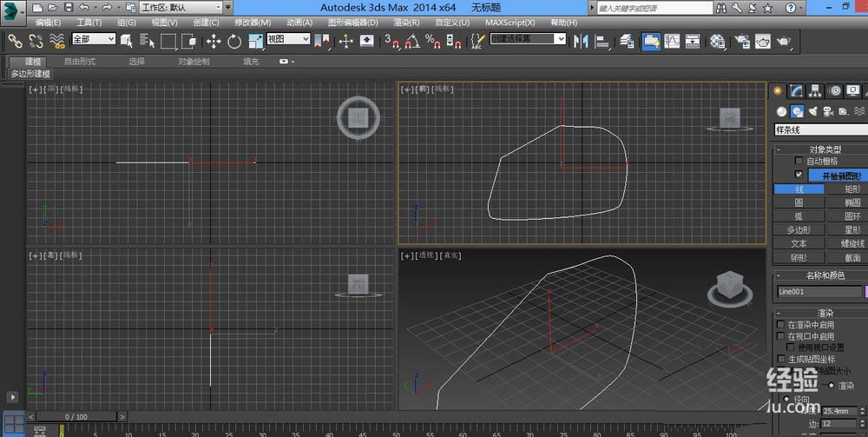Open the Material Editor
The height and width of the screenshot is (437, 868).
718,41
